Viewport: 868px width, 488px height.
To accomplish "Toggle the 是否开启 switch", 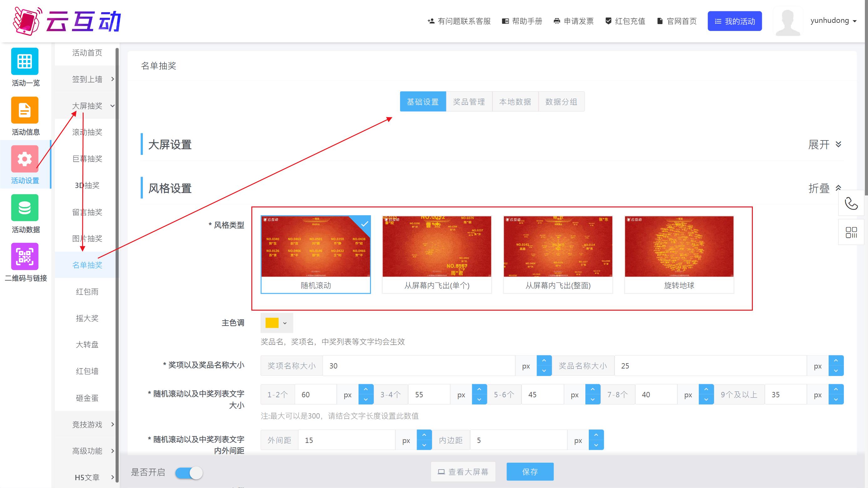I will (x=189, y=473).
